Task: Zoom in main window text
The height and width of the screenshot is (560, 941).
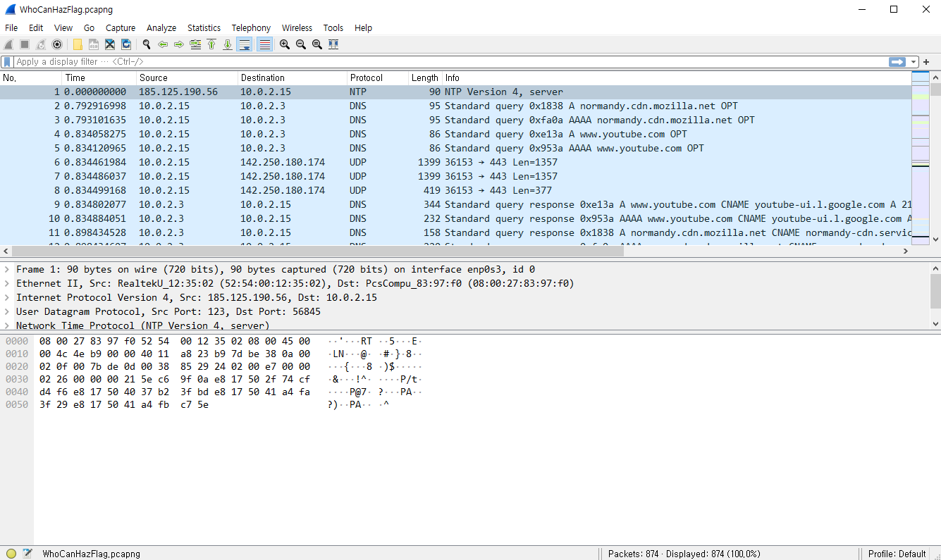Action: coord(285,44)
